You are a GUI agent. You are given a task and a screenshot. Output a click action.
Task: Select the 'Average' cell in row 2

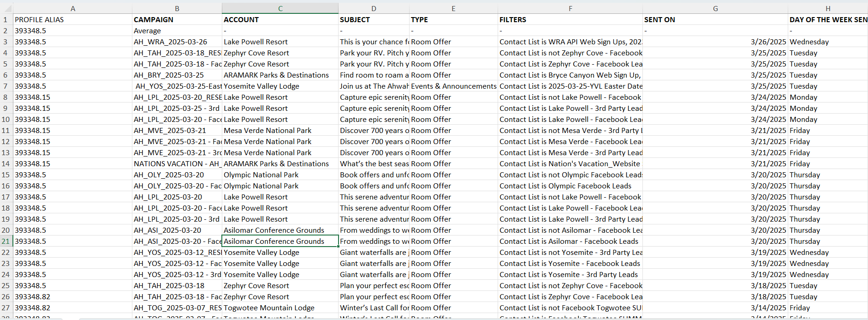pyautogui.click(x=177, y=30)
